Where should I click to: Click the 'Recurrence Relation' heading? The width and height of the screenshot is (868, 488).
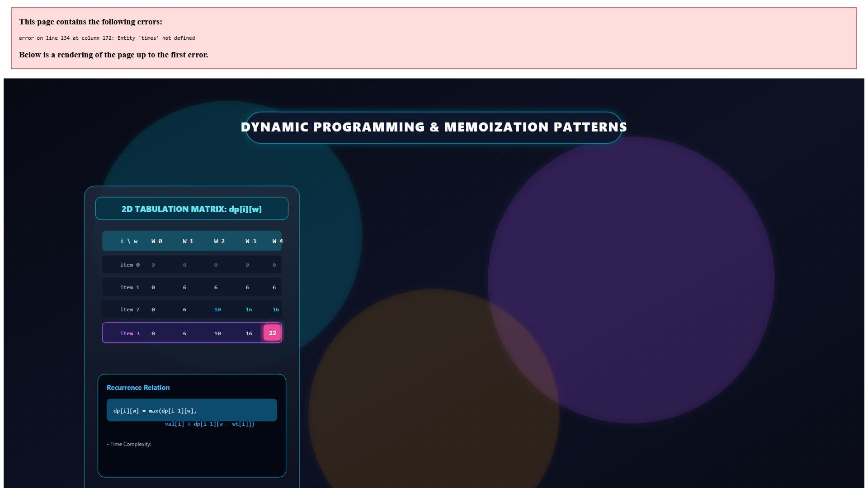(138, 388)
